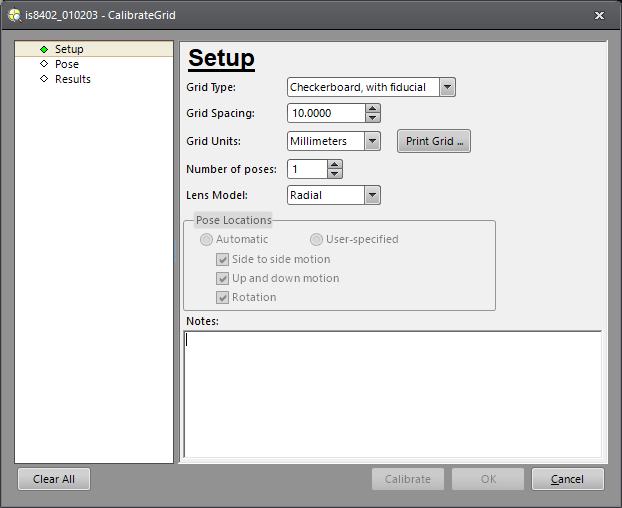The image size is (622, 508).
Task: Toggle the Rotation checkbox
Action: [x=223, y=297]
